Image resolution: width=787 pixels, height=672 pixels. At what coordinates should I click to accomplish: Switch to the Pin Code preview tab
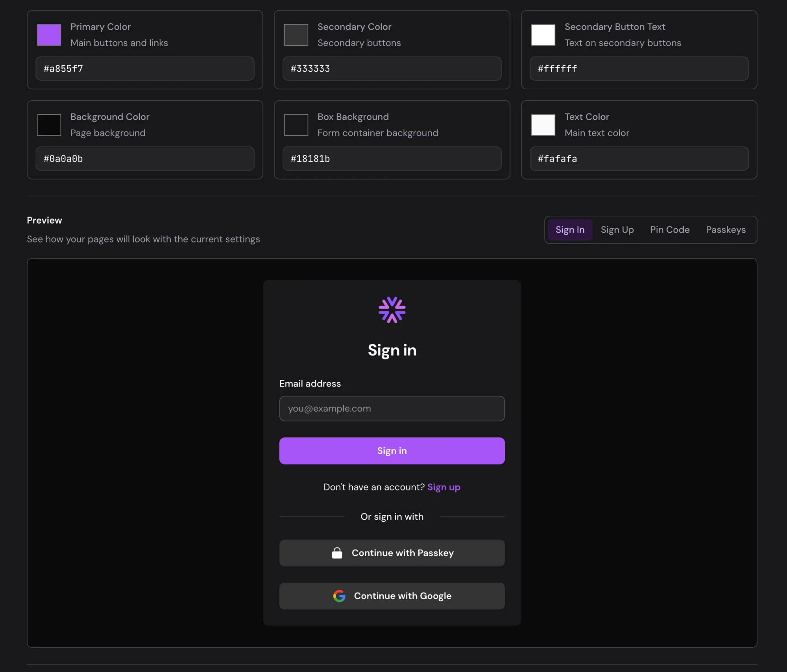[670, 230]
